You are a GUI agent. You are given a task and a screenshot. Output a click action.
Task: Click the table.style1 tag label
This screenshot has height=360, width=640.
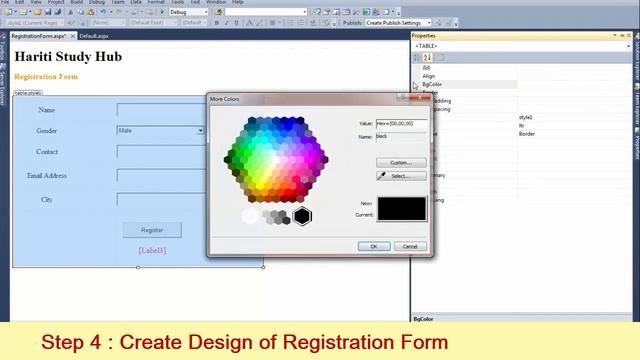pos(28,93)
